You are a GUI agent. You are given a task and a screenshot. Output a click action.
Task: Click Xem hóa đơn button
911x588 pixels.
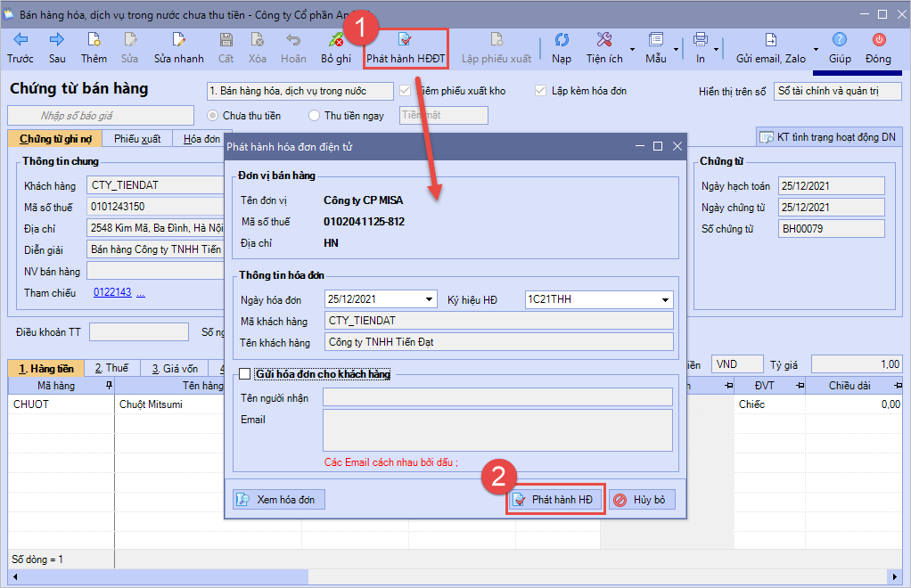pyautogui.click(x=279, y=500)
